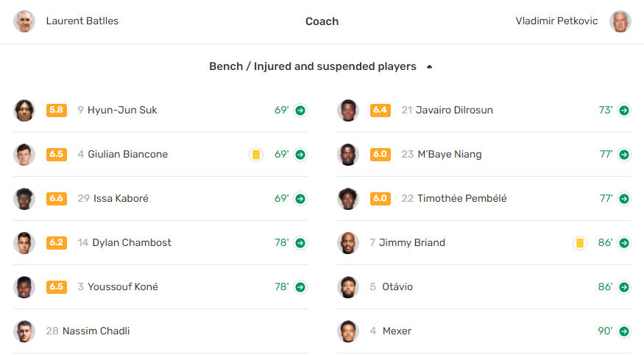Viewport: 644px width, 355px height.
Task: Click Giulian Biancone's yellow card icon
Action: [x=256, y=155]
